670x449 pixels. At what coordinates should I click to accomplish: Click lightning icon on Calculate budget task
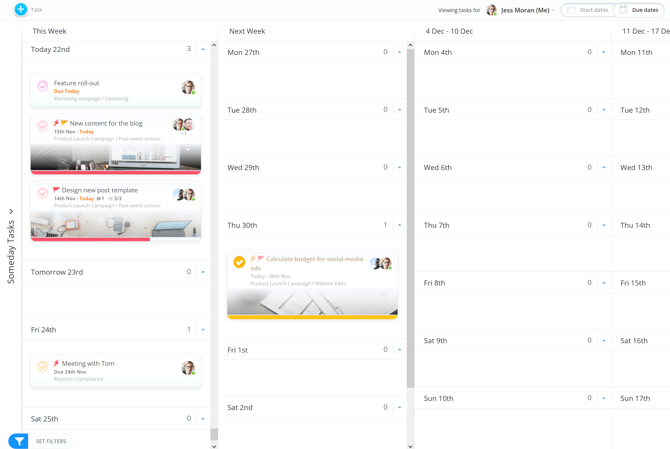pos(253,258)
